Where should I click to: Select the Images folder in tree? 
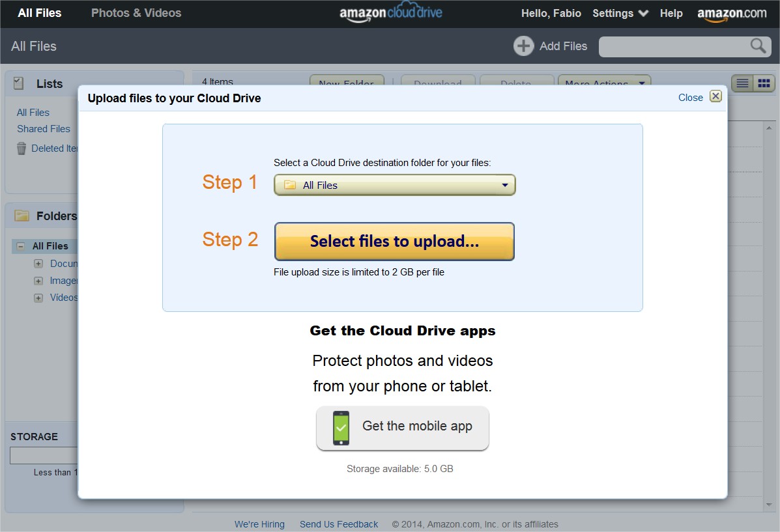[64, 281]
